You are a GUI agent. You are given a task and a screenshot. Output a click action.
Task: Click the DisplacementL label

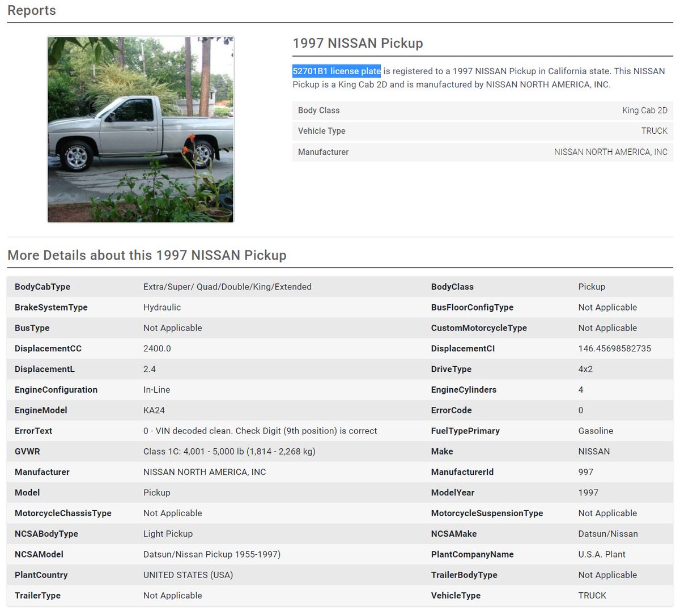pos(45,369)
